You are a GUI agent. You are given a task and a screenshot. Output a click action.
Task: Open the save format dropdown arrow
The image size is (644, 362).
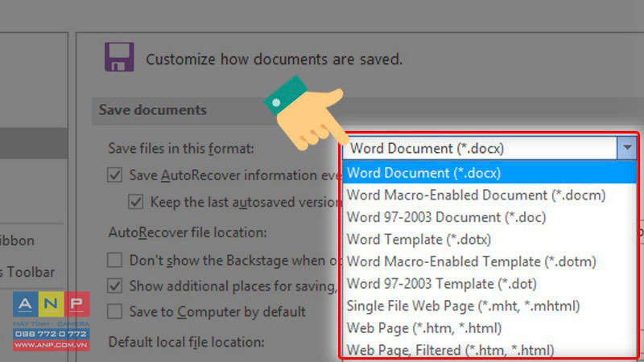pyautogui.click(x=627, y=148)
